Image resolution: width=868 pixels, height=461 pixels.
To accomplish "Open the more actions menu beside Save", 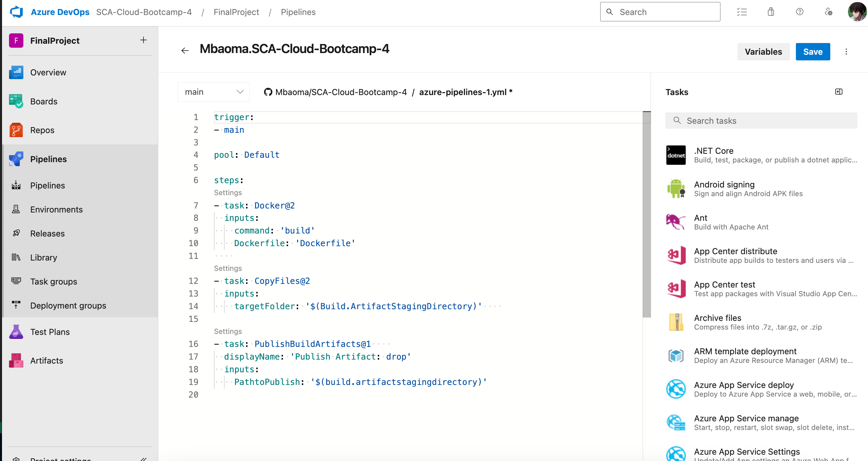I will (x=847, y=51).
